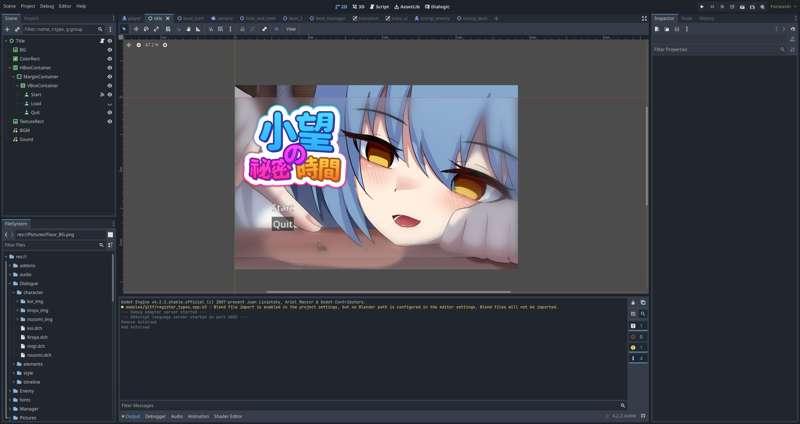Click the viewport vertical scrollbar
Viewport: 800px width, 424px height.
(647, 156)
